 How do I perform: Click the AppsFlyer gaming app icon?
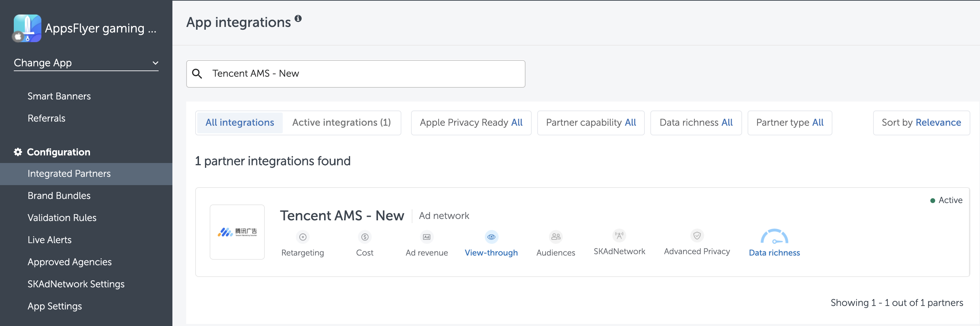click(27, 28)
